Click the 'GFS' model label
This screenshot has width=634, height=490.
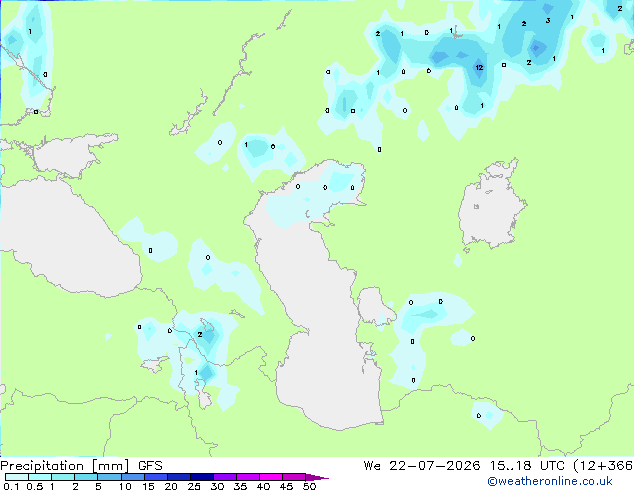coord(150,466)
